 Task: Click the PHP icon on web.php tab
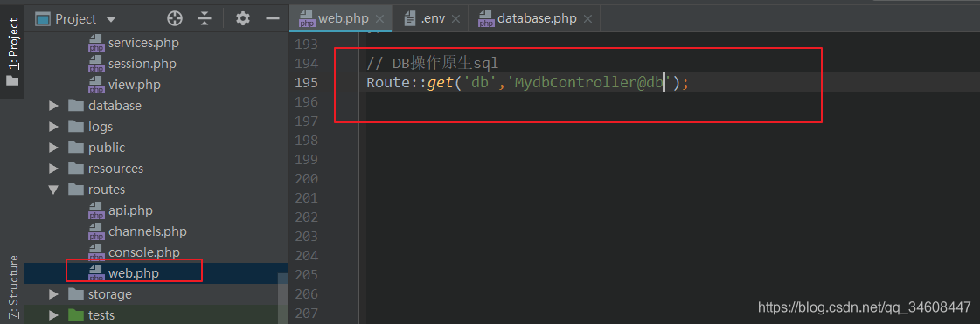pos(307,19)
